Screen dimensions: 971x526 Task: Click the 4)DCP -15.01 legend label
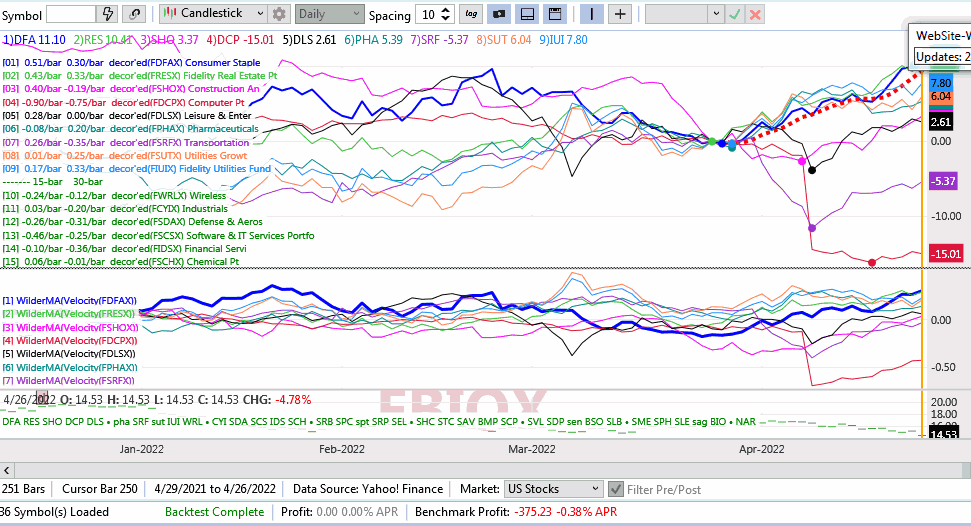pyautogui.click(x=240, y=40)
